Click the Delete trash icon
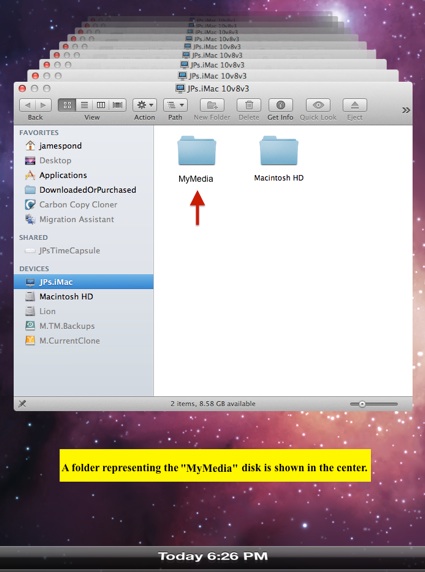 pyautogui.click(x=249, y=105)
